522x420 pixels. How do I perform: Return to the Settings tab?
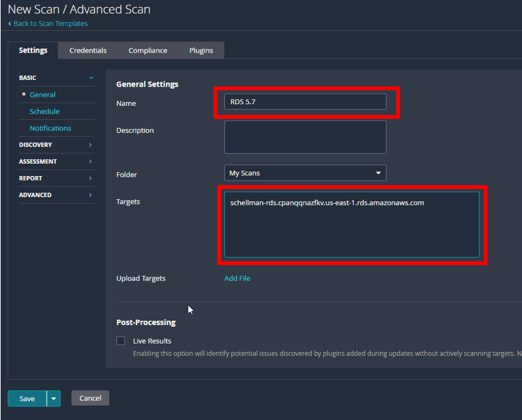(33, 49)
